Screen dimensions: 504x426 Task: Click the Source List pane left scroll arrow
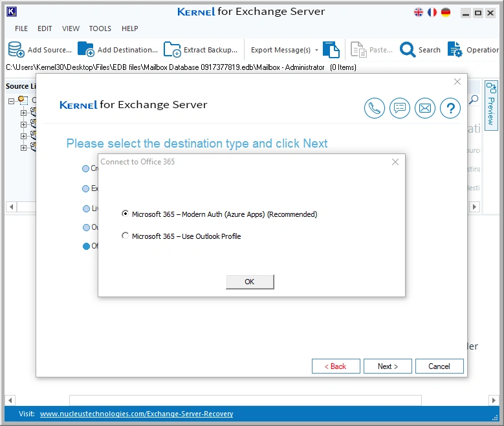(x=11, y=207)
